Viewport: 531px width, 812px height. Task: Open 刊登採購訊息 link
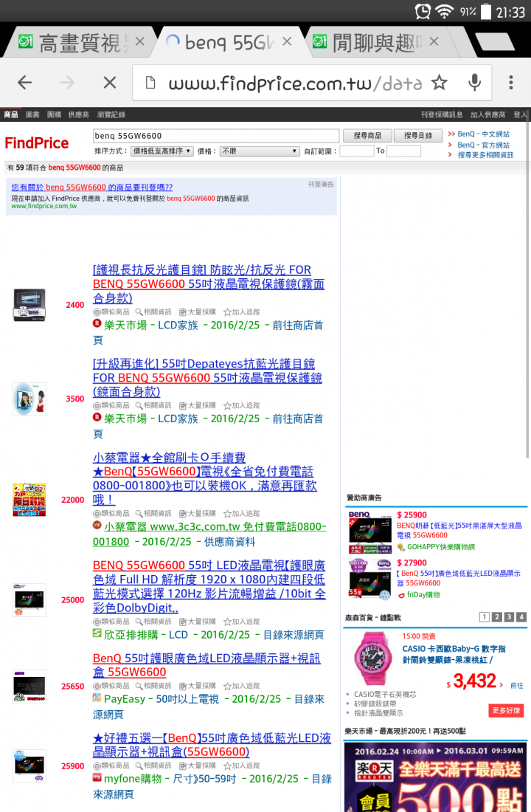point(442,114)
